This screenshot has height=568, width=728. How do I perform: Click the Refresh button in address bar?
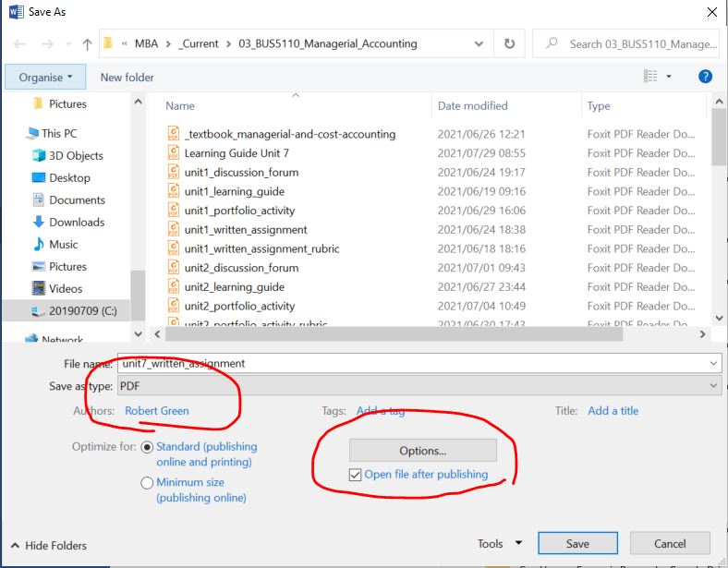click(x=509, y=43)
